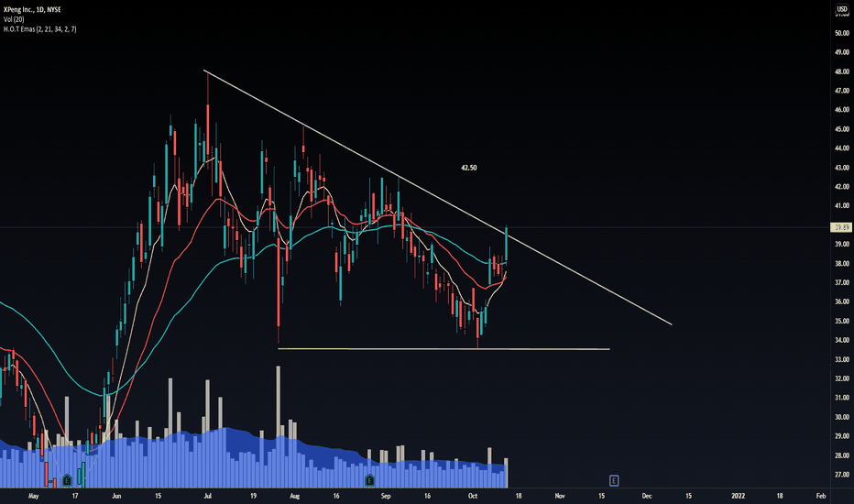Click the Feb label on time axis
This screenshot has width=854, height=504.
[x=821, y=496]
